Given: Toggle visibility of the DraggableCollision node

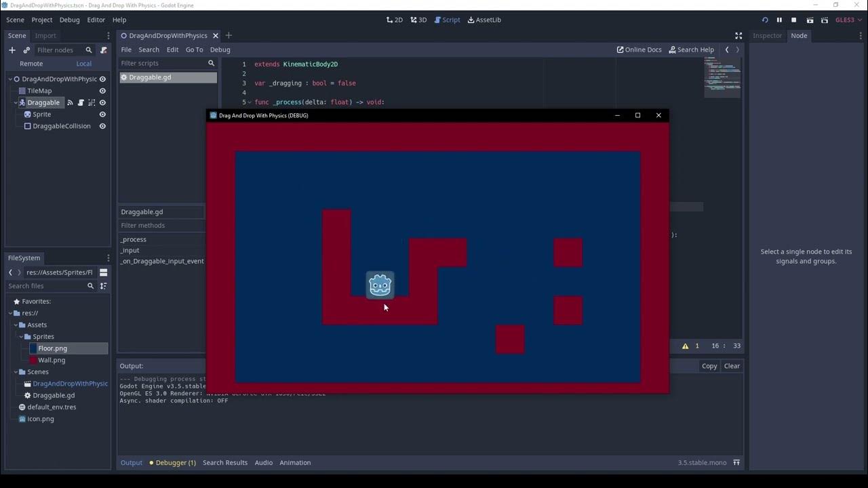Looking at the screenshot, I should pos(102,126).
